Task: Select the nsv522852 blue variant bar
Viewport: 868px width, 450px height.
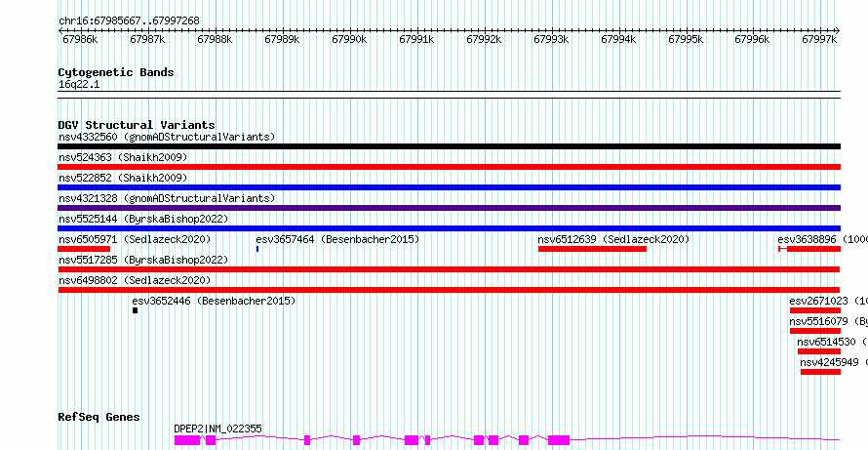Action: (x=449, y=187)
